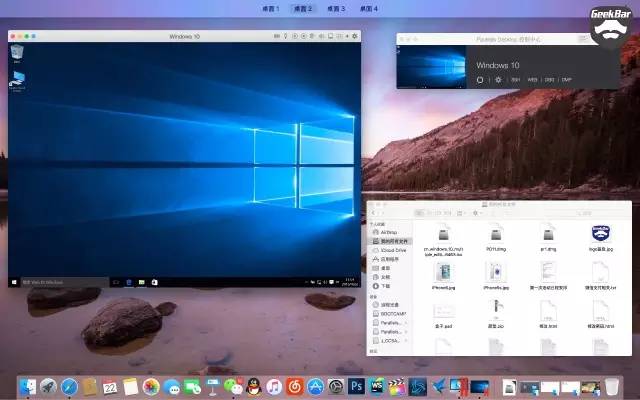Select the iPhone6s.jpg file in Finder

pos(496,276)
